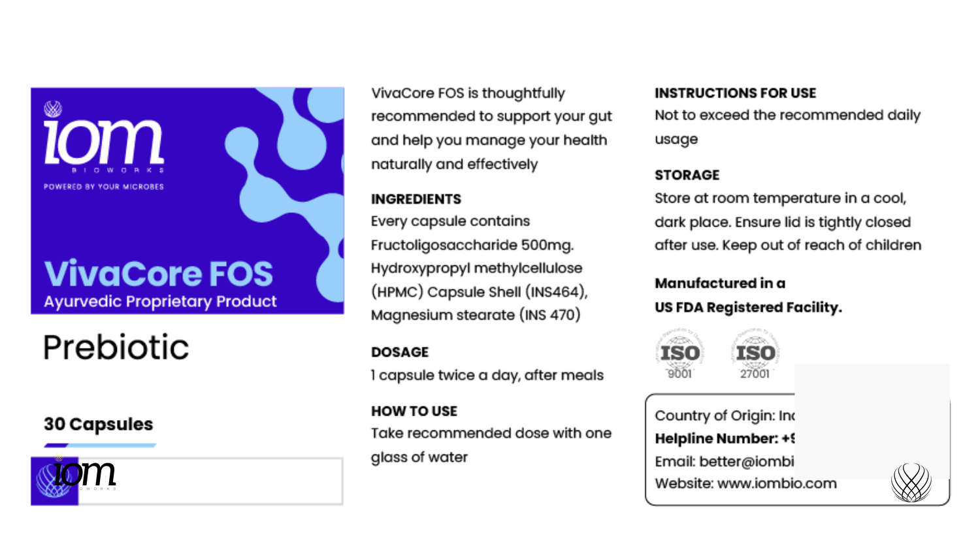The width and height of the screenshot is (980, 537).
Task: Open the www.iombio.com website link
Action: [777, 483]
